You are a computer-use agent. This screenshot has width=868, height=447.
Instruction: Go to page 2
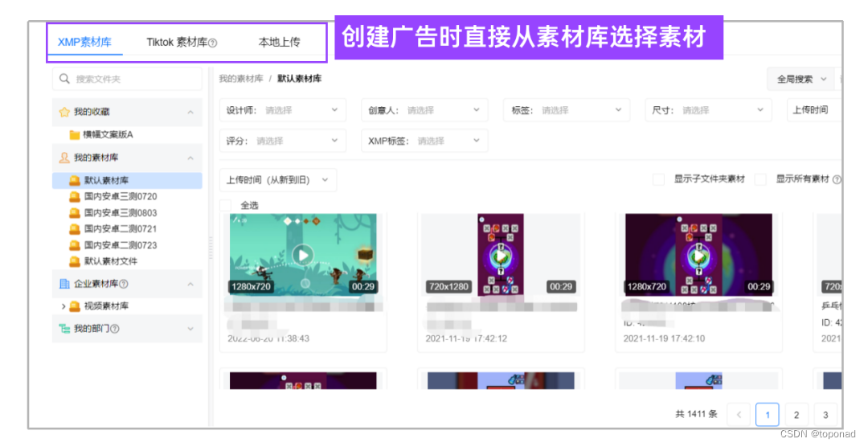click(796, 415)
